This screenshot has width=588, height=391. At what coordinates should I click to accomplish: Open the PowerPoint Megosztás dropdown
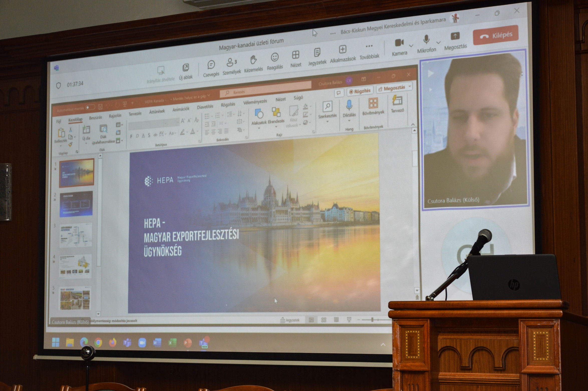(410, 86)
